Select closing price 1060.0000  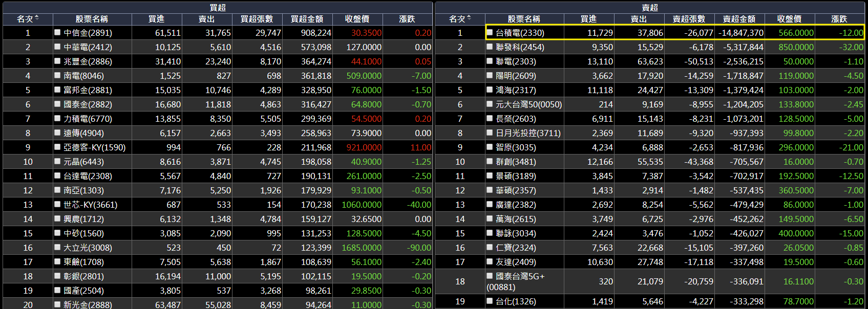[362, 205]
